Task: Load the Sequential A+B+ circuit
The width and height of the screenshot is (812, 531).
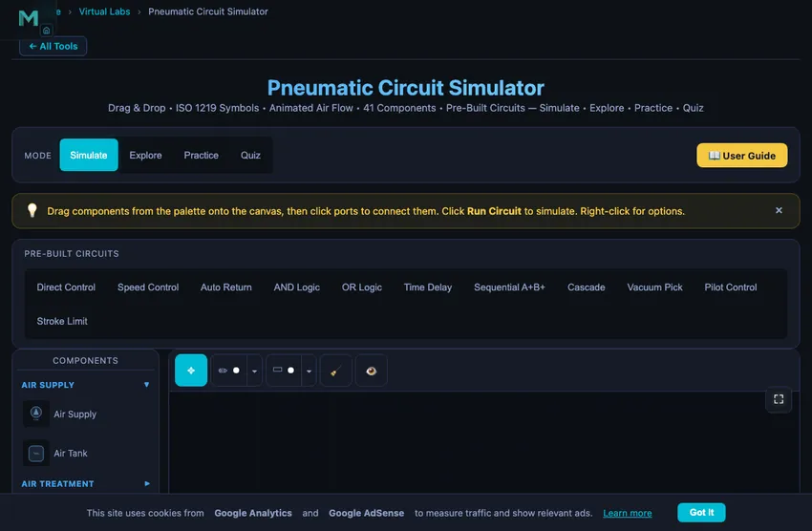Action: pos(509,287)
